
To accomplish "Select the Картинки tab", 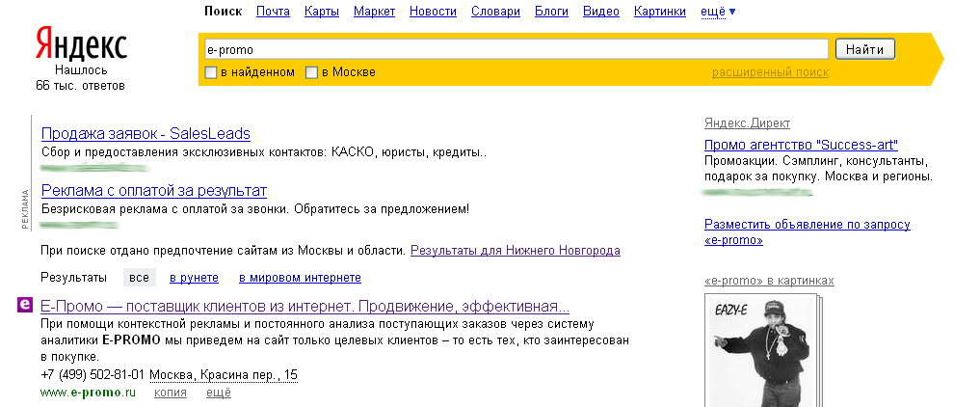I will (x=660, y=12).
